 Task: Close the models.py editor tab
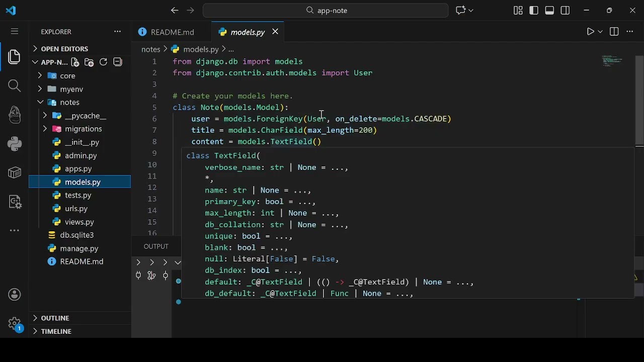click(275, 32)
